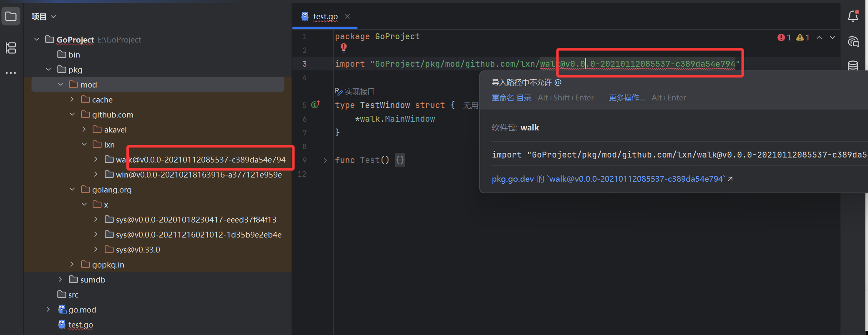Image resolution: width=868 pixels, height=335 pixels.
Task: Expand the win@v0.0.0 folder arrow
Action: 96,174
